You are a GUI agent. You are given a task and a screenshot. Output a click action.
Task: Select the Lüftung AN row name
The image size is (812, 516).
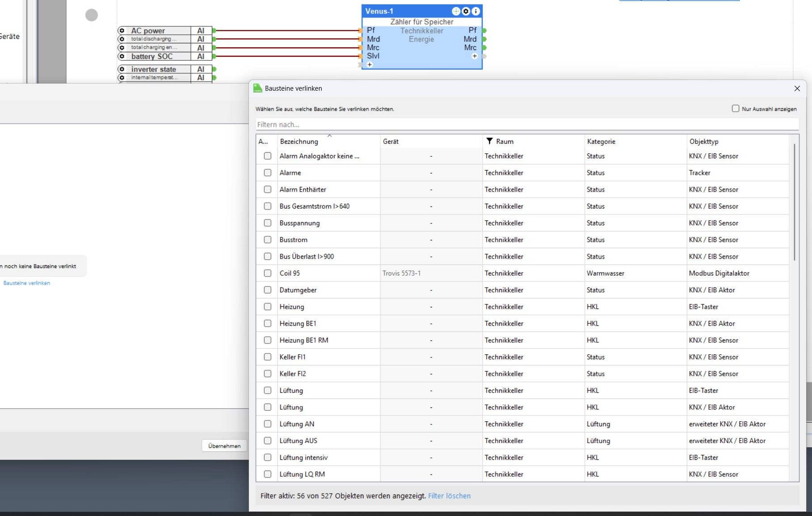pos(297,424)
